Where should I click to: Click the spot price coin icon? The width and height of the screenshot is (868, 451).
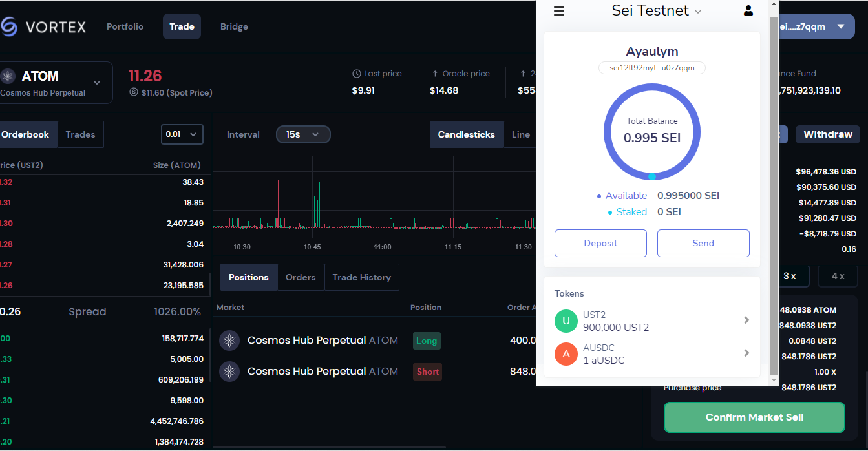point(134,93)
